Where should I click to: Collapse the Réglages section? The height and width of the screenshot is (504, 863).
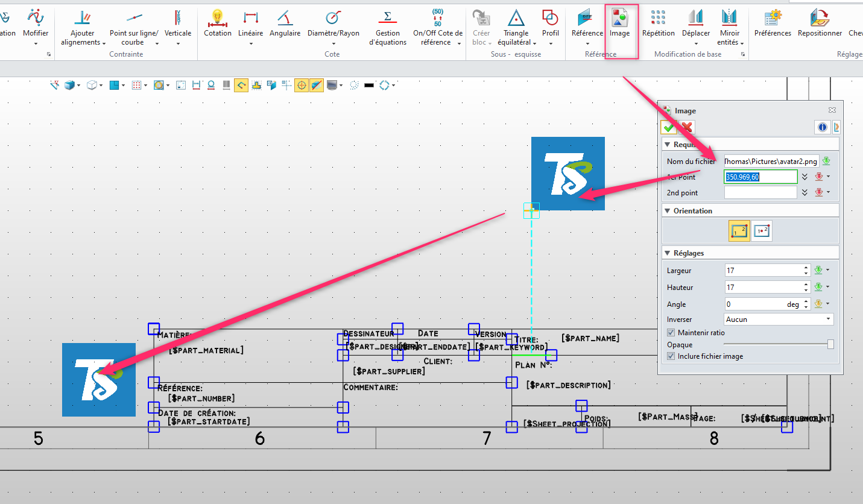click(667, 253)
